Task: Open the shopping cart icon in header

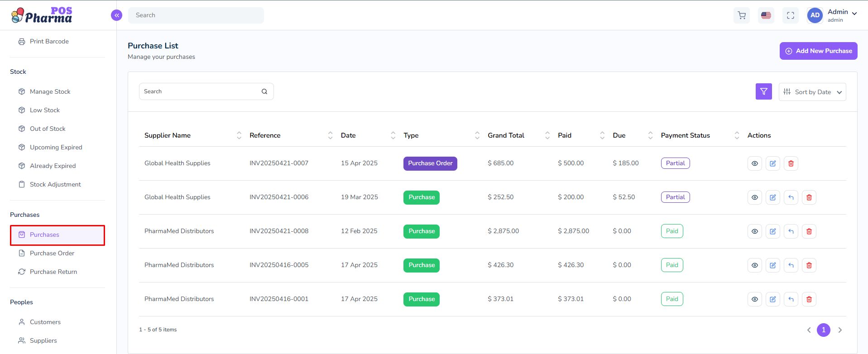Action: click(742, 15)
